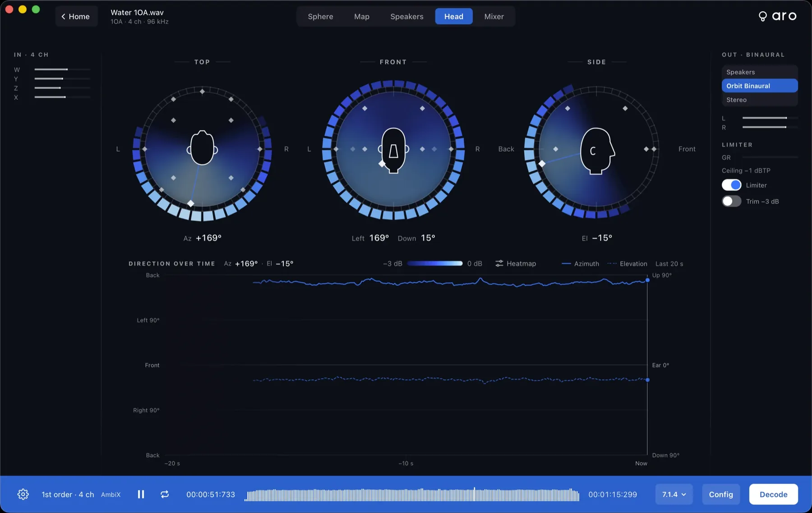Click the GR gain reduction meter
The image size is (812, 513).
pyautogui.click(x=770, y=157)
